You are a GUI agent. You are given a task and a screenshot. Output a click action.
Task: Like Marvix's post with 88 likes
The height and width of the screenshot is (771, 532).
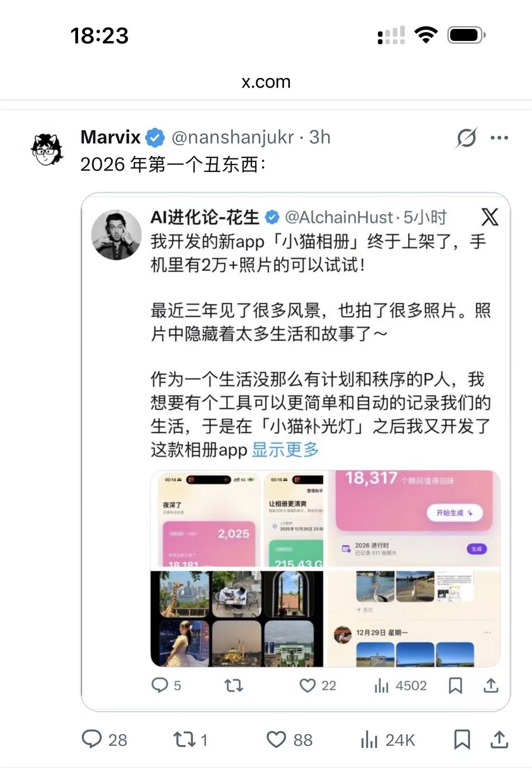[x=290, y=740]
